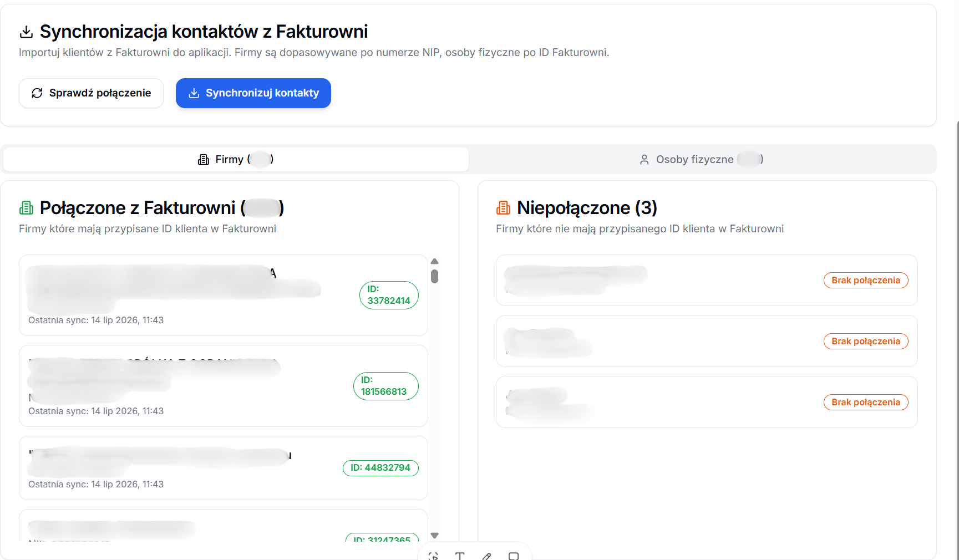Screen dimensions: 959x560
Task: Click the scrollbar thumb of the connected list
Action: point(435,276)
